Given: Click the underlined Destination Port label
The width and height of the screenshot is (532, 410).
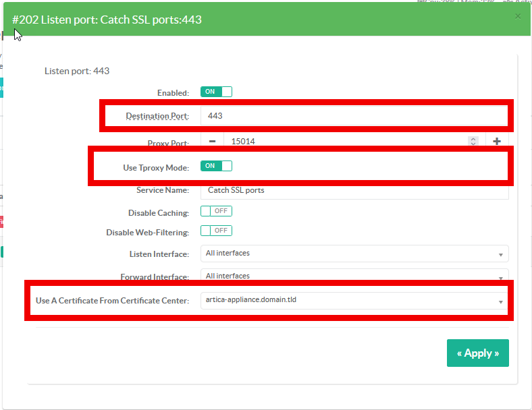Looking at the screenshot, I should 157,116.
